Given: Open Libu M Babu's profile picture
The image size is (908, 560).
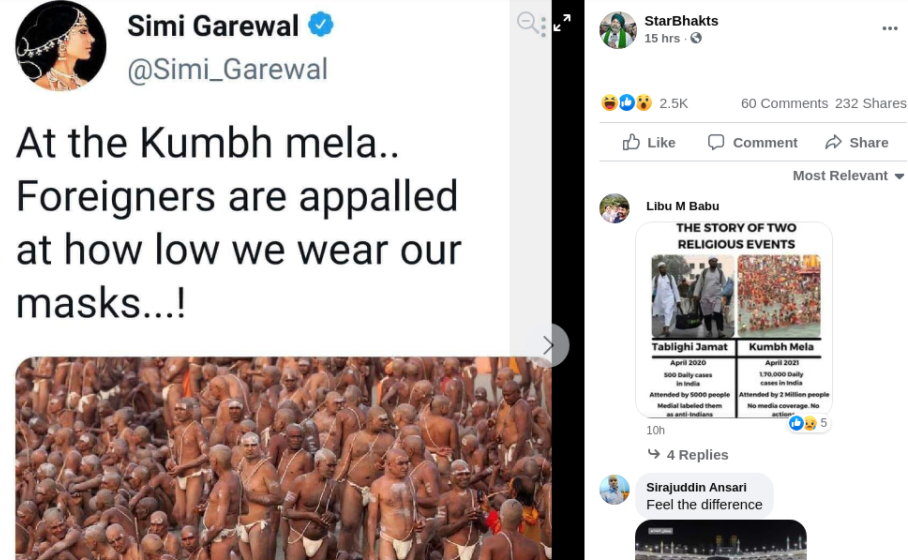Looking at the screenshot, I should coord(614,208).
